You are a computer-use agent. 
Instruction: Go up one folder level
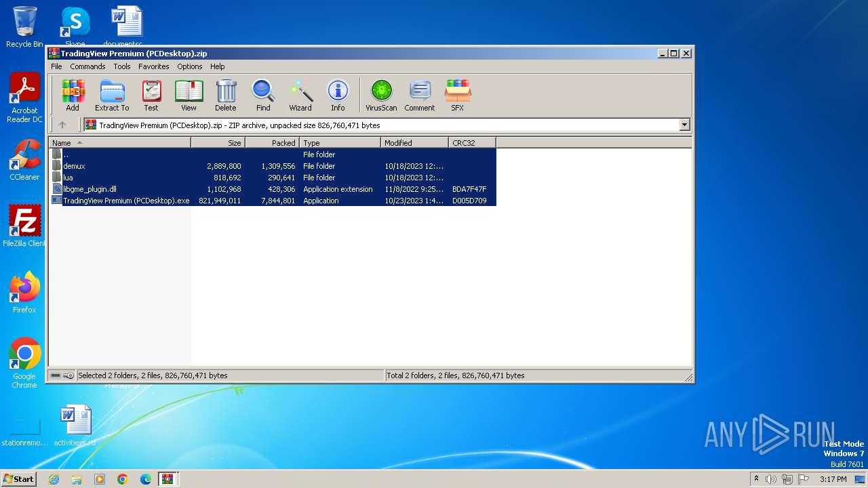tap(62, 125)
